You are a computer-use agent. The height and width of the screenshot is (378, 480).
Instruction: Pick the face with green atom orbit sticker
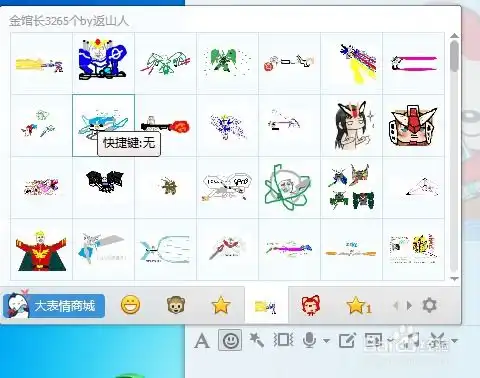[289, 187]
